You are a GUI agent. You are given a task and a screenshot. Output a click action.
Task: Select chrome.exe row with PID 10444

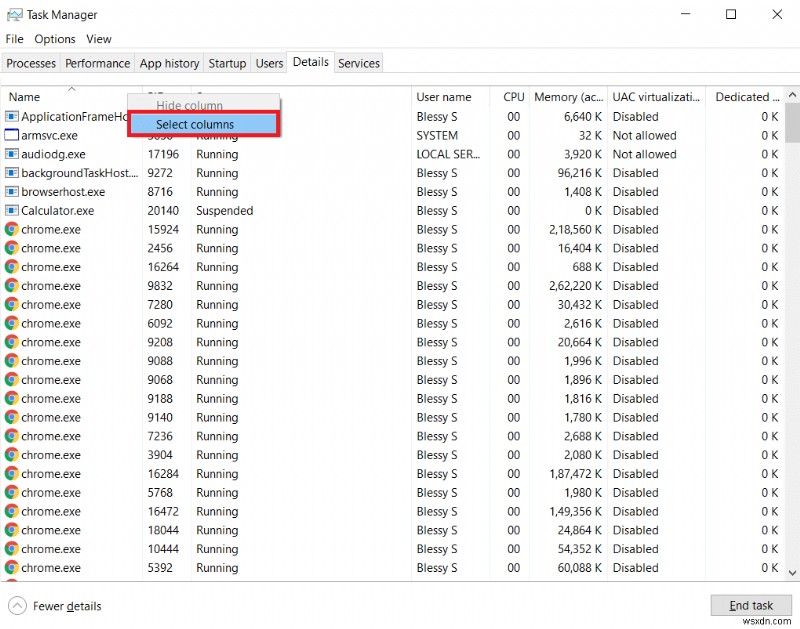[x=392, y=549]
